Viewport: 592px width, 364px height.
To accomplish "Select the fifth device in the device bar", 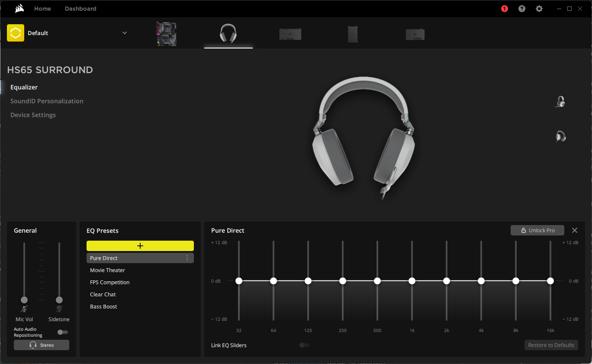I will pyautogui.click(x=415, y=34).
